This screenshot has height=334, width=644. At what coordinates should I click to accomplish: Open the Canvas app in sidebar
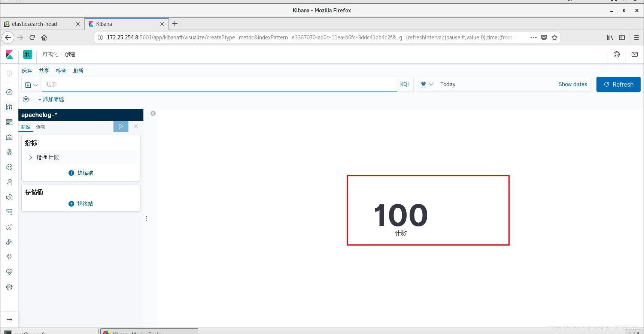click(x=9, y=137)
